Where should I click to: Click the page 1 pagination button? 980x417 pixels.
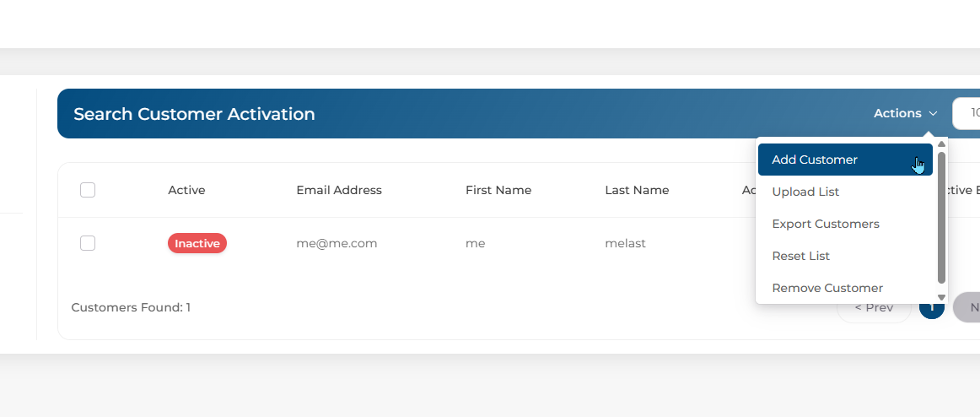(932, 308)
